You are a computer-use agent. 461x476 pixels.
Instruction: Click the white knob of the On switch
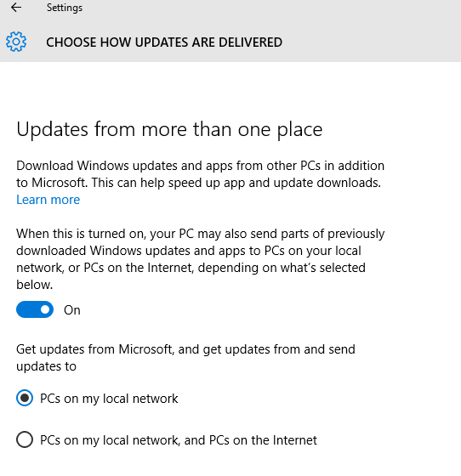point(45,309)
